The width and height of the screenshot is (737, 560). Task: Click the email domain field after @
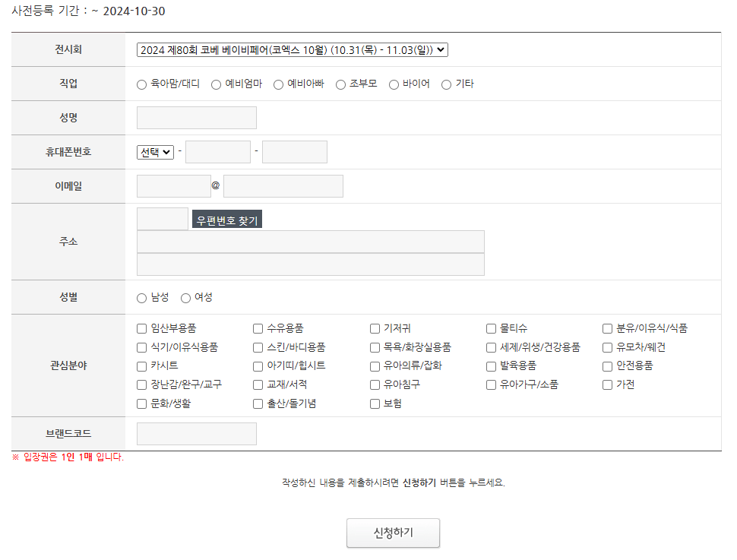pyautogui.click(x=283, y=186)
